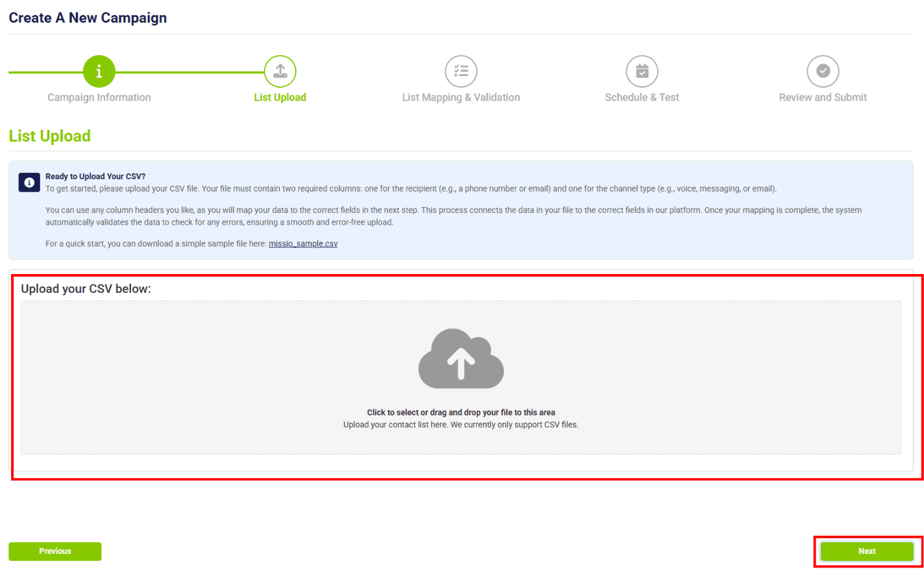Jump to the List Mapping & Validation label
This screenshot has height=576, width=924.
(x=461, y=97)
